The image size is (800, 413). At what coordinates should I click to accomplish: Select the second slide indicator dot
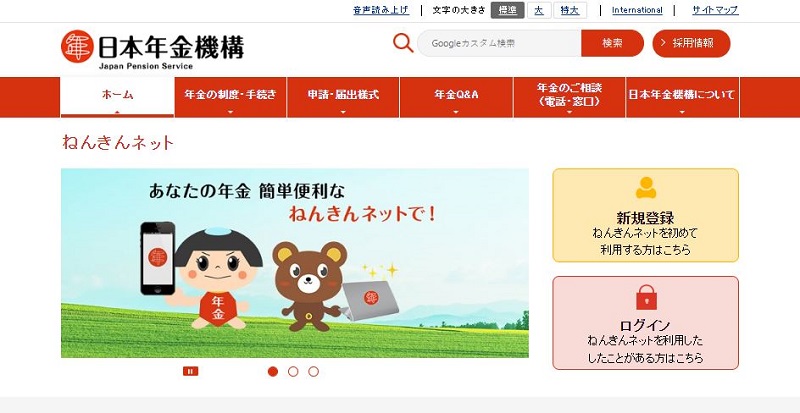tap(293, 372)
